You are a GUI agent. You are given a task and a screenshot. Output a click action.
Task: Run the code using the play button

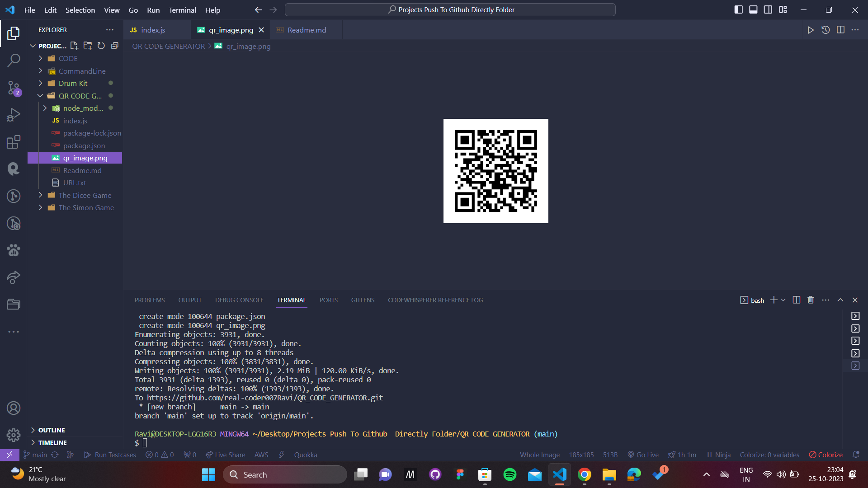(811, 30)
